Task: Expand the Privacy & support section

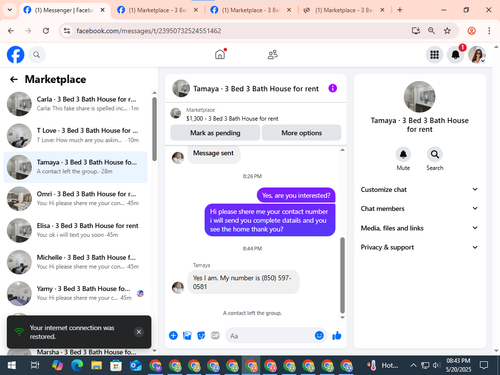Action: tap(419, 247)
